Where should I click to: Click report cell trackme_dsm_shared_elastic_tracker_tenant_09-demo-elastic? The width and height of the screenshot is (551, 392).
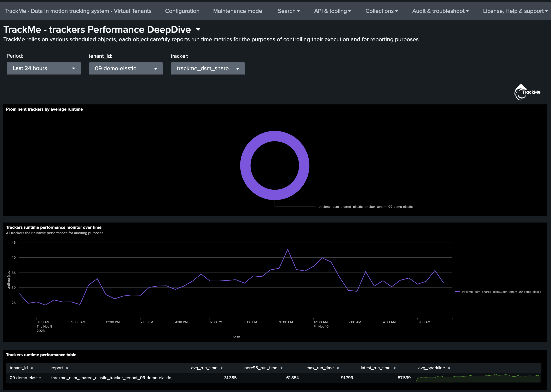point(111,378)
